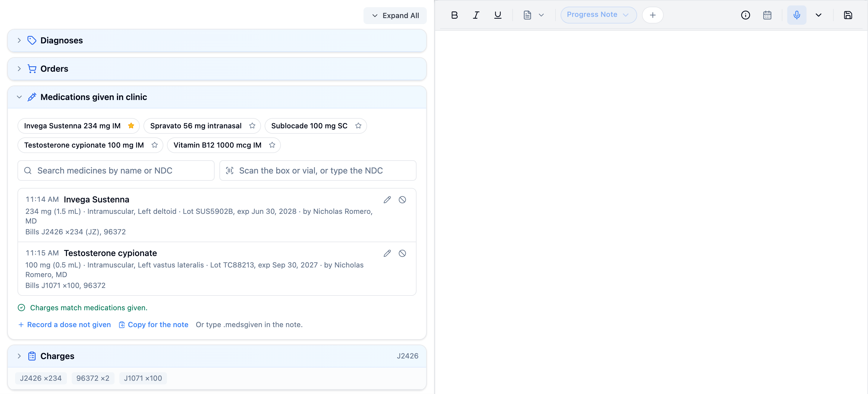Click the document template icon
Viewport: 868px width, 394px height.
click(x=527, y=15)
